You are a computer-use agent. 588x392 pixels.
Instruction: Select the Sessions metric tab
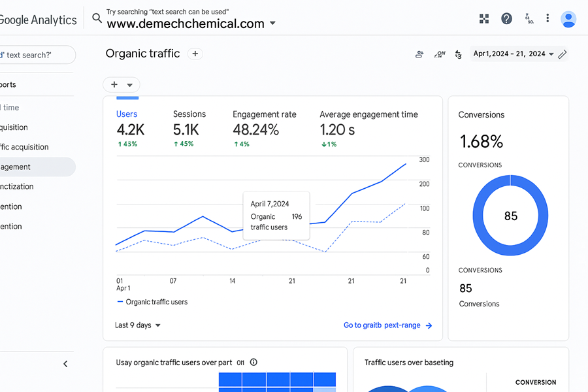[189, 128]
